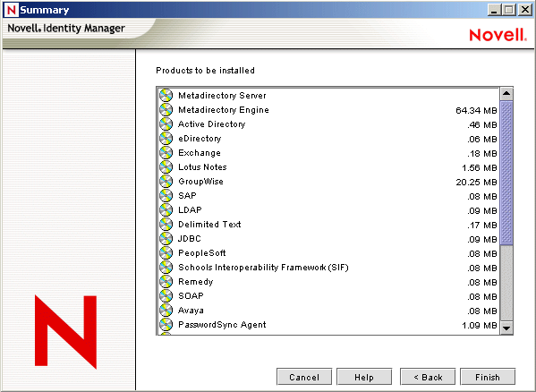Click the disc icon beside LDAP
Viewport: 536px width, 392px height.
[x=166, y=210]
